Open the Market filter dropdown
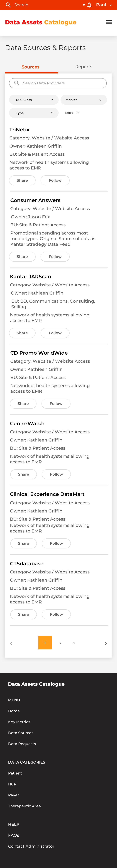The width and height of the screenshot is (117, 868). [84, 100]
